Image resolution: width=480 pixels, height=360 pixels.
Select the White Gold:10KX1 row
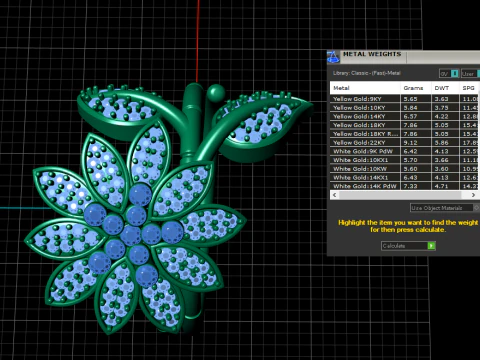[x=405, y=160]
